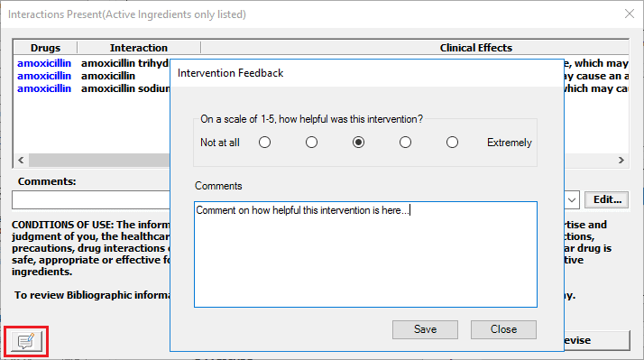Viewport: 644px width, 360px height.
Task: Select the fourth helpfulness rating
Action: [405, 143]
